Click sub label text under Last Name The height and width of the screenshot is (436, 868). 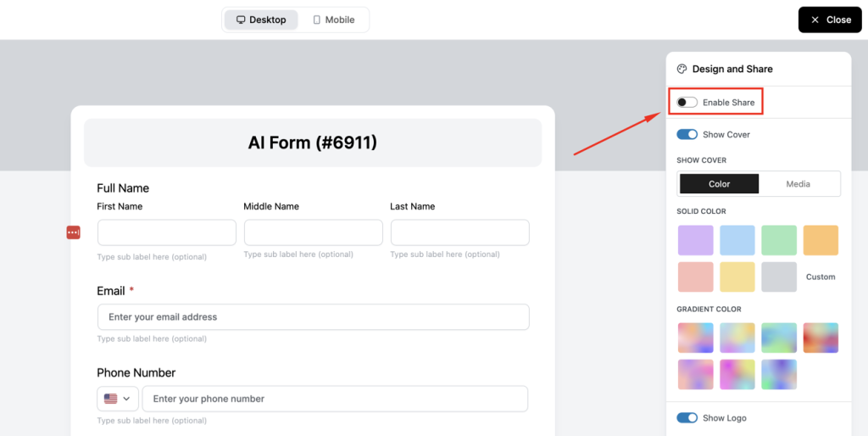pyautogui.click(x=445, y=254)
